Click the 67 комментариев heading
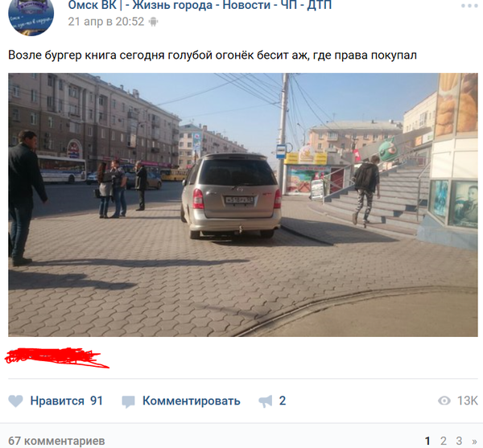483x448 pixels. click(56, 441)
